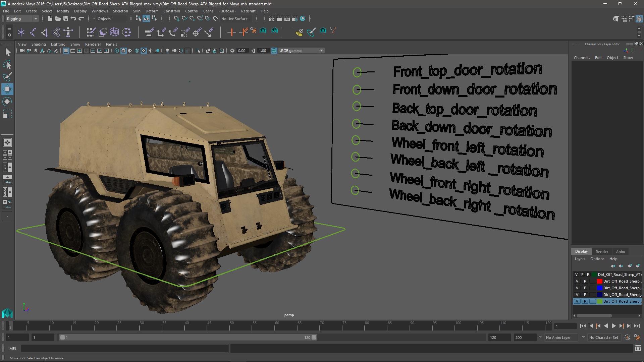Select the arrow Select tool in toolbox
644x362 pixels.
[7, 52]
